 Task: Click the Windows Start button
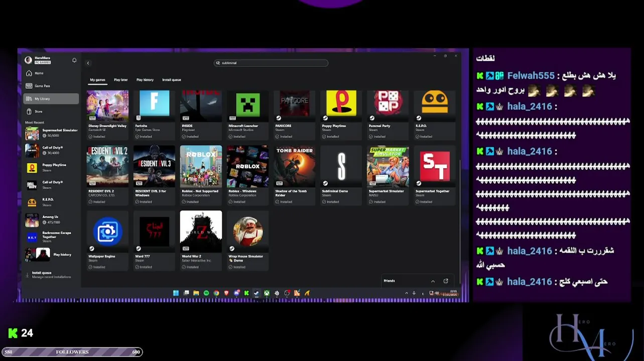176,293
